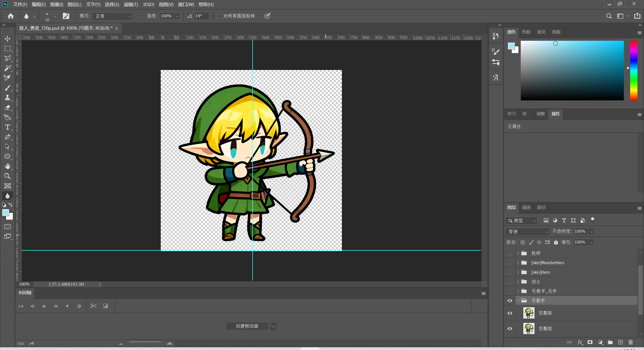
Task: Open the layer blend mode 穿透 dropdown
Action: pos(527,231)
